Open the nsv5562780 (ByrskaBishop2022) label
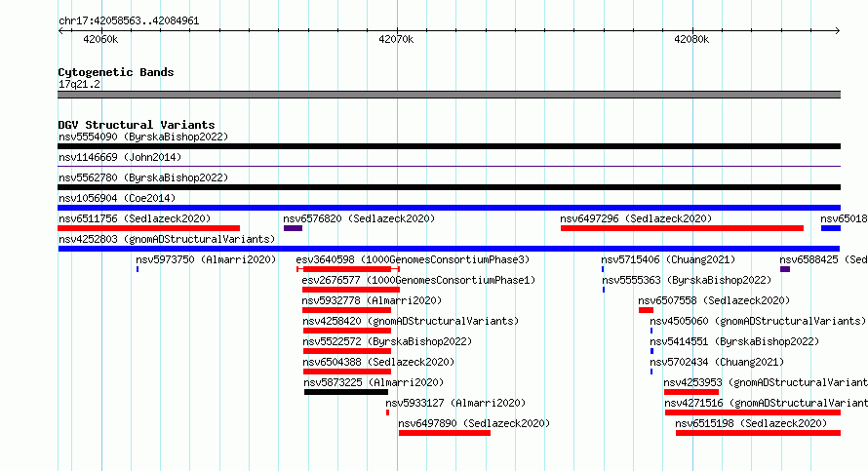Image resolution: width=868 pixels, height=471 pixels. (143, 177)
